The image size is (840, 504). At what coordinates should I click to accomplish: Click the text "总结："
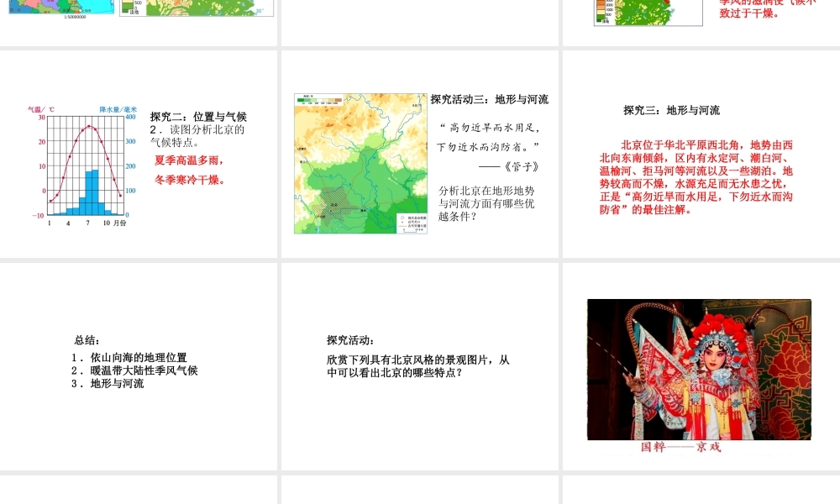(x=87, y=340)
